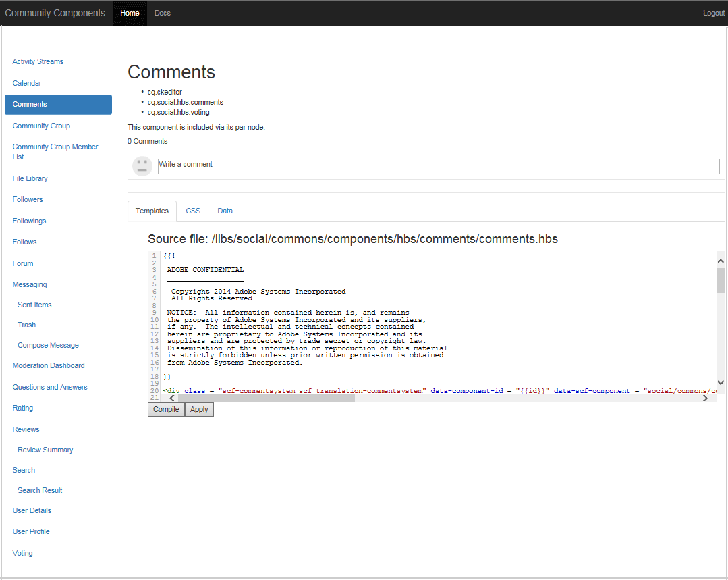This screenshot has height=580, width=728.
Task: Click the Apply button
Action: pyautogui.click(x=199, y=409)
